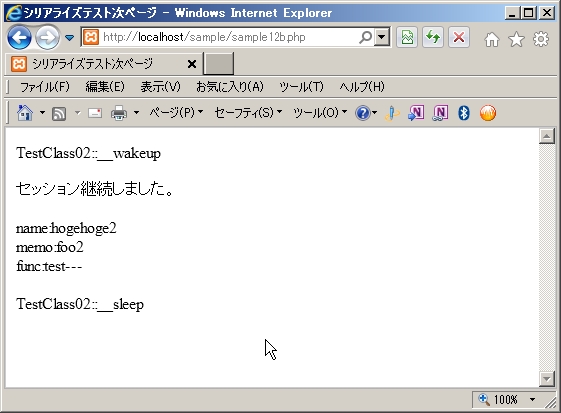Click the Send to OneNote icon

[x=416, y=113]
